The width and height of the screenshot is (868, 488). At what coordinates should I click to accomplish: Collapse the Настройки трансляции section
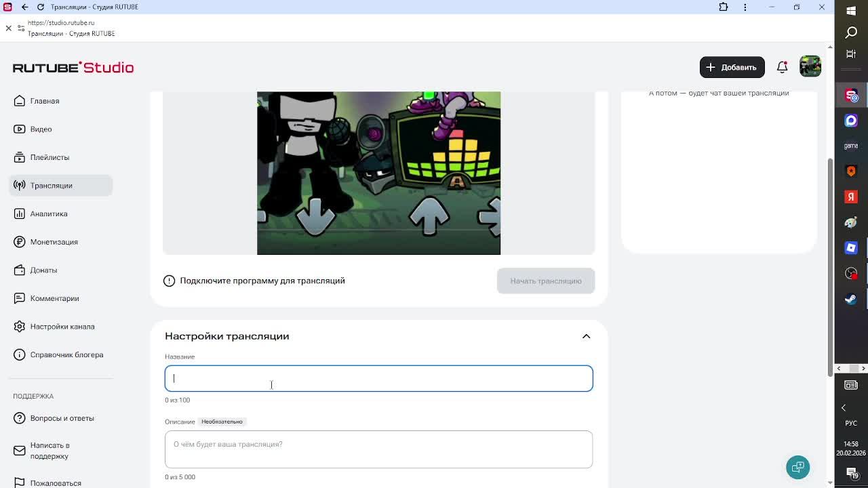tap(586, 336)
